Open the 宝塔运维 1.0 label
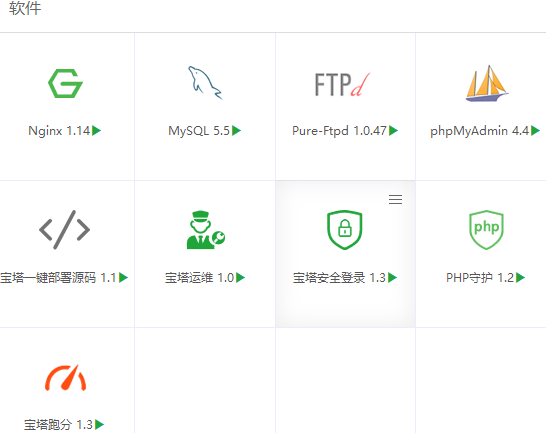This screenshot has height=433, width=546. [x=200, y=278]
